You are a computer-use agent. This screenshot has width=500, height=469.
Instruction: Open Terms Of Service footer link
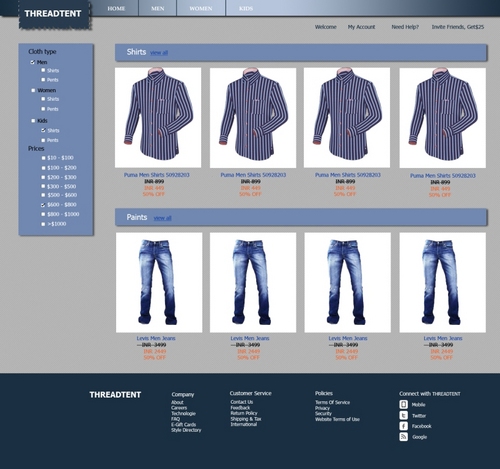(332, 402)
